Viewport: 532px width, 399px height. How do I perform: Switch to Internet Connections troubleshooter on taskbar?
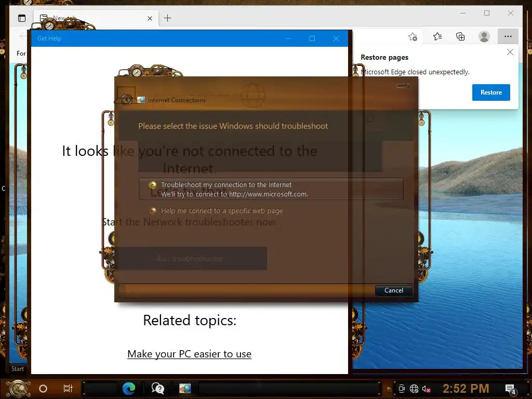pyautogui.click(x=185, y=389)
